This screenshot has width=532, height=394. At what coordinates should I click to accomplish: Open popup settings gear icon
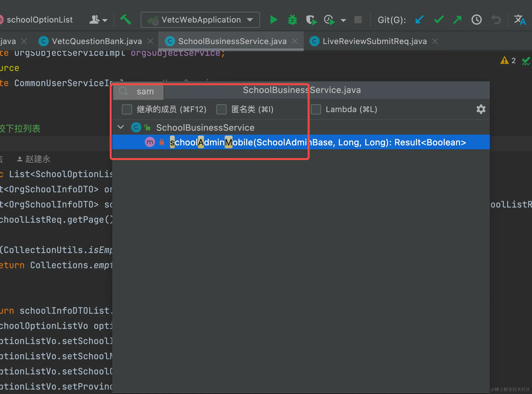pos(481,109)
